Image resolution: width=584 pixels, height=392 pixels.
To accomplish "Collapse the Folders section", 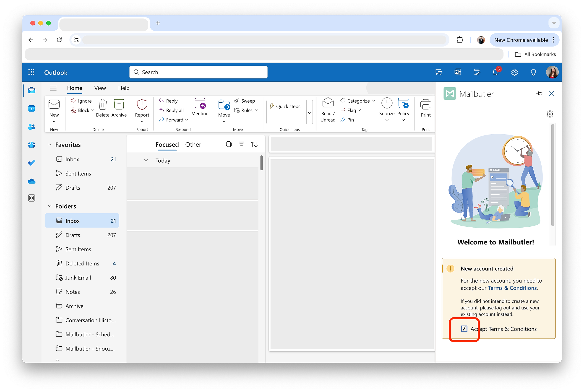I will click(x=50, y=206).
